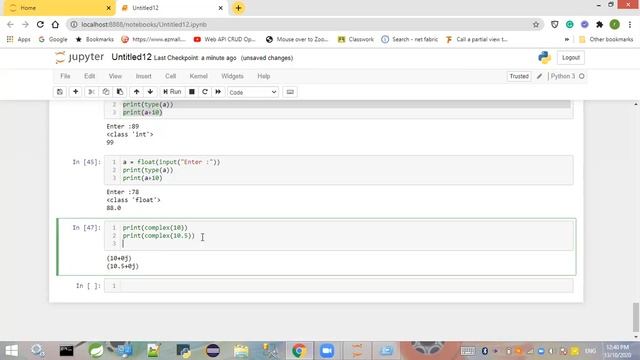
Task: Click the Trusted notebook indicator
Action: 519,76
